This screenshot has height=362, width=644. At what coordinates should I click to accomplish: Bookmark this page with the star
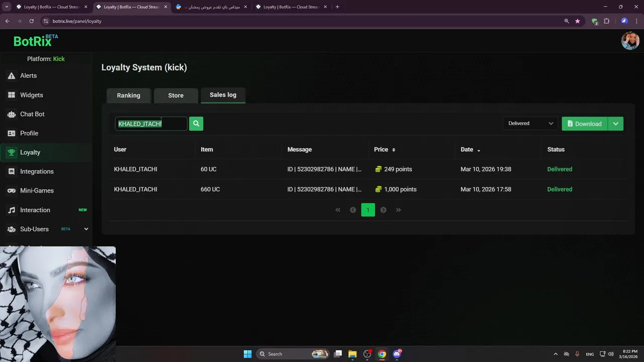578,21
